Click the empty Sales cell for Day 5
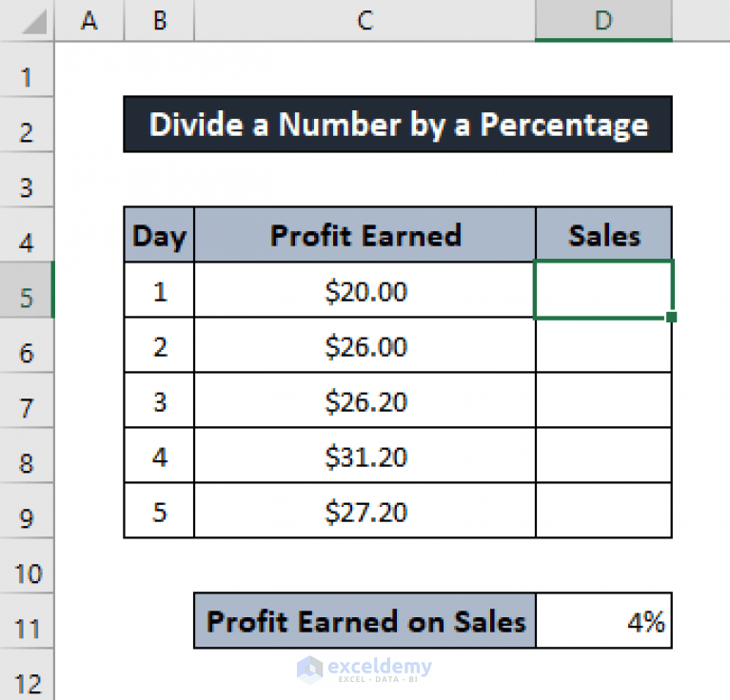This screenshot has width=730, height=700. tap(603, 510)
